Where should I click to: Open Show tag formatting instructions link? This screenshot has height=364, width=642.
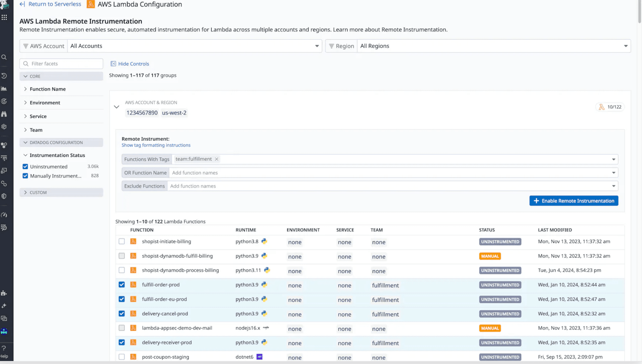(x=156, y=145)
